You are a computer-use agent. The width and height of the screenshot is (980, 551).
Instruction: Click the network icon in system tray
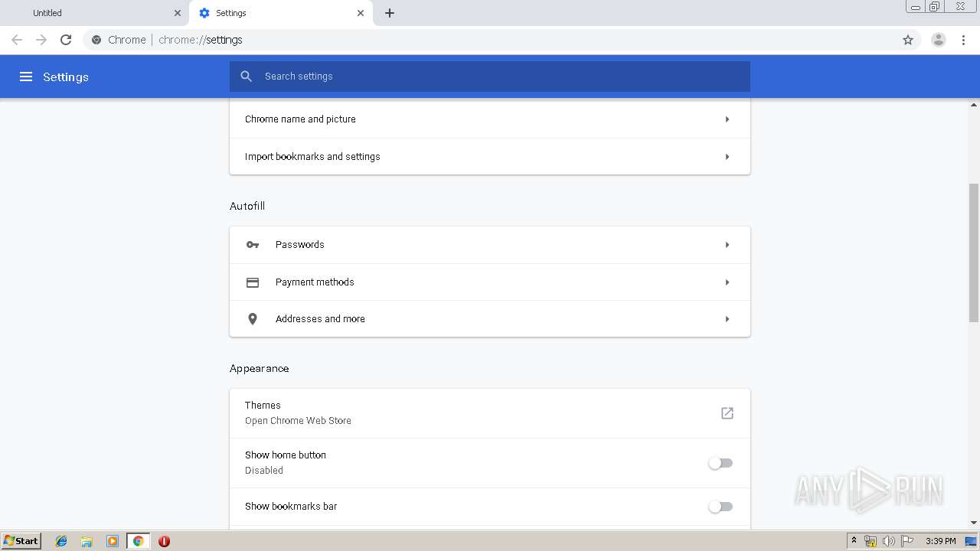coord(871,541)
